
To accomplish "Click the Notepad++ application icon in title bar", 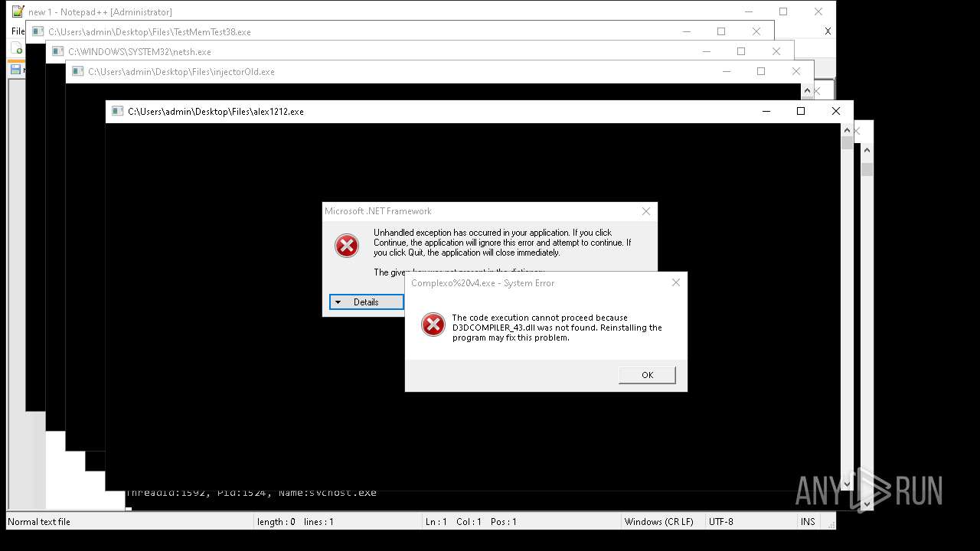I will 18,11.
